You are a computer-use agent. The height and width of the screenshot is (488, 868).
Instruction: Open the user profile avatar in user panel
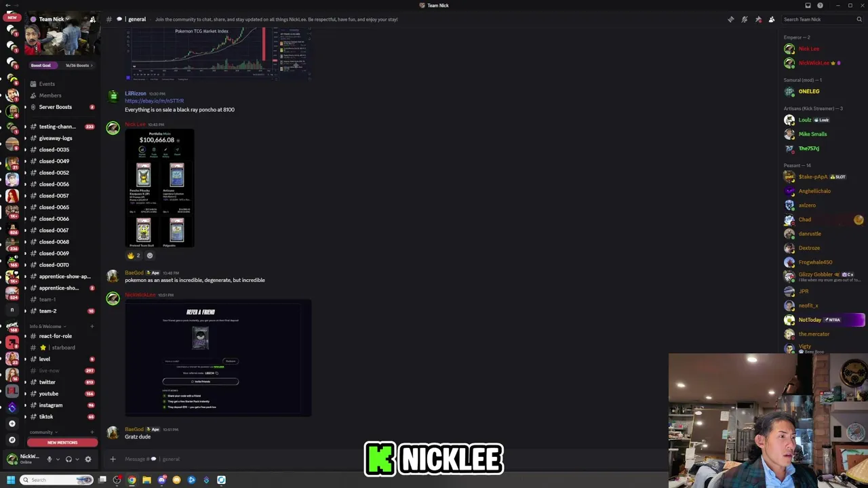[12, 459]
